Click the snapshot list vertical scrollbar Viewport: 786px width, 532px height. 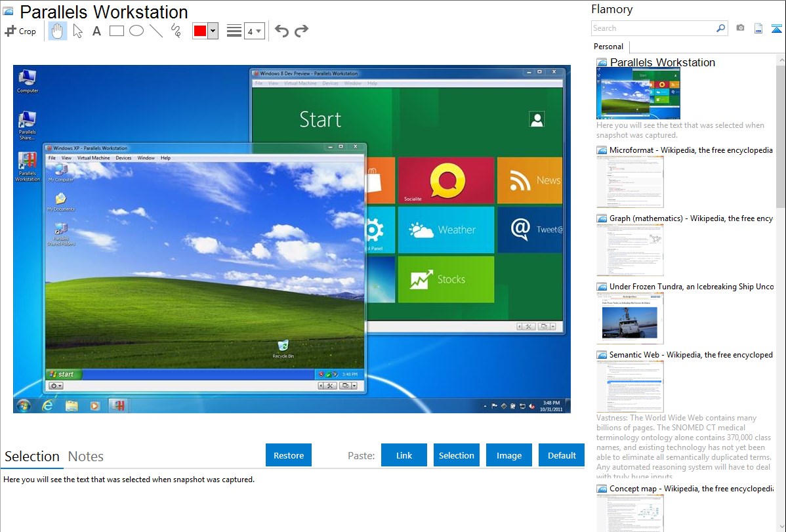click(781, 135)
